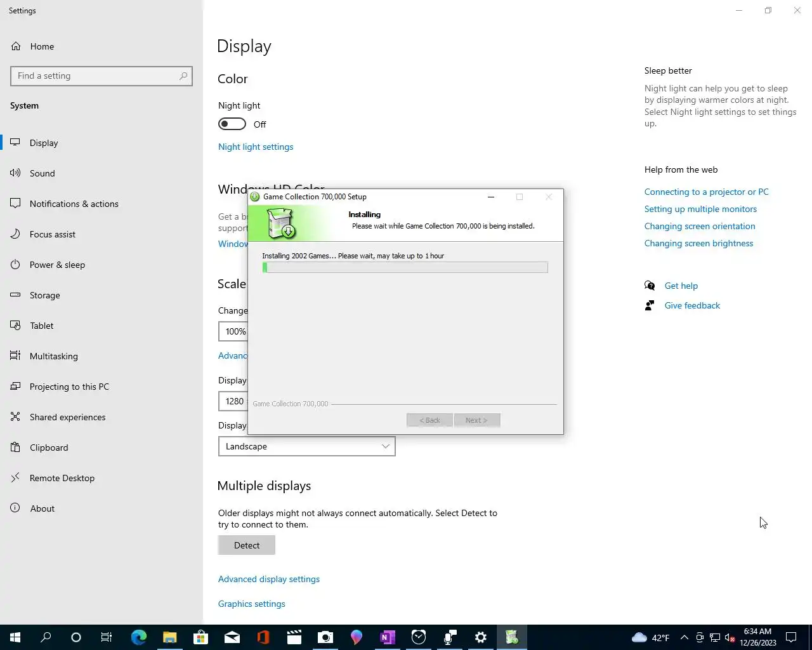The height and width of the screenshot is (650, 812).
Task: Minimize the Game Collection Setup window
Action: click(x=490, y=197)
